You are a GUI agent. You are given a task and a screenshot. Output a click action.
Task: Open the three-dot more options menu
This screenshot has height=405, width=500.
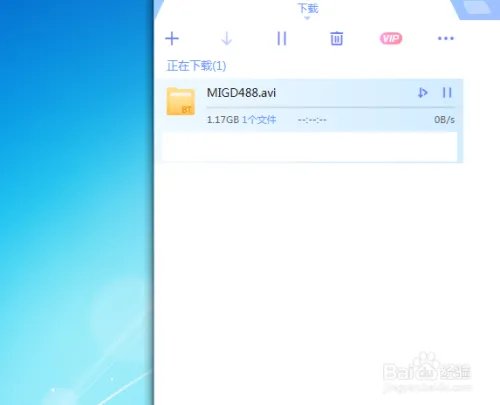pyautogui.click(x=446, y=39)
